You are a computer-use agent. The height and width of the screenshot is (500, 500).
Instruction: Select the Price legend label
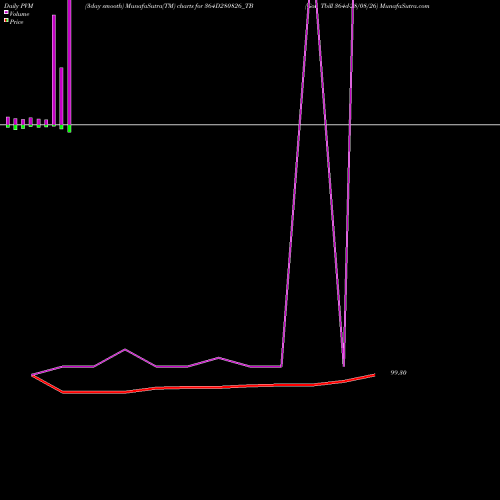[x=16, y=22]
